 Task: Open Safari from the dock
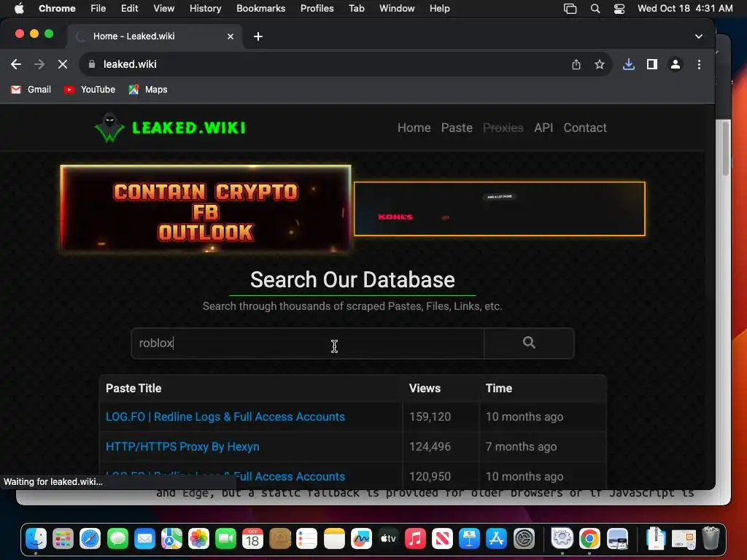pyautogui.click(x=90, y=539)
